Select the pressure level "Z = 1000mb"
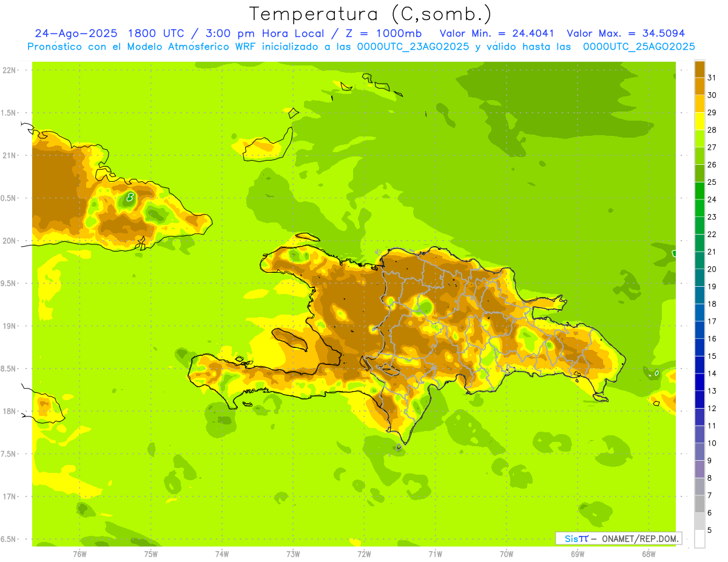Screen dimensions: 728x562 tap(382, 33)
